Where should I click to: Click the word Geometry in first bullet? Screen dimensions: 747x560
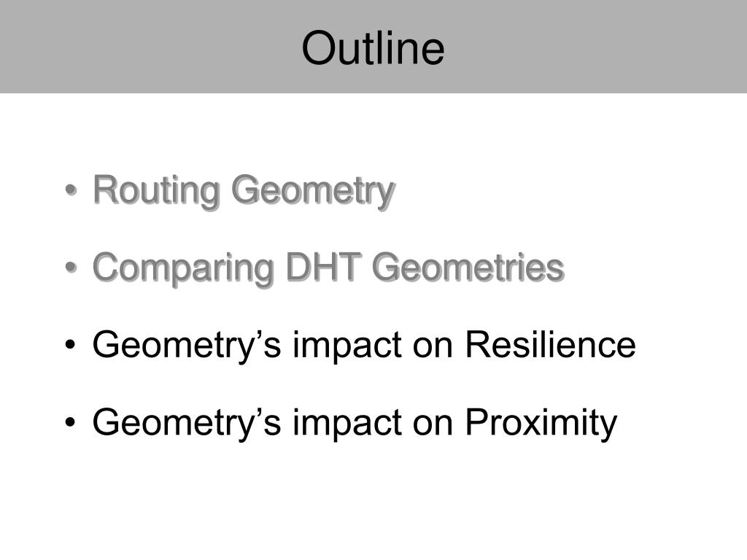pos(314,192)
